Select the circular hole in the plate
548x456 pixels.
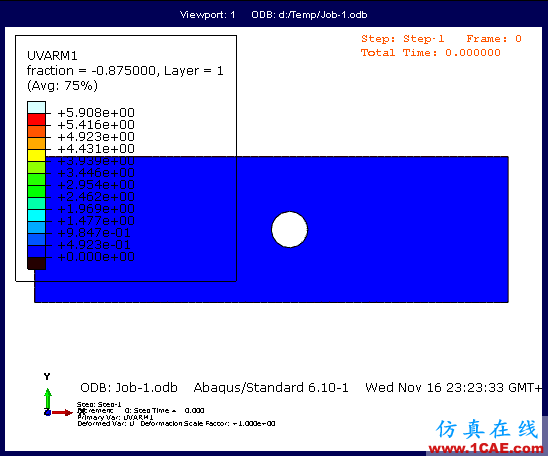coord(290,230)
